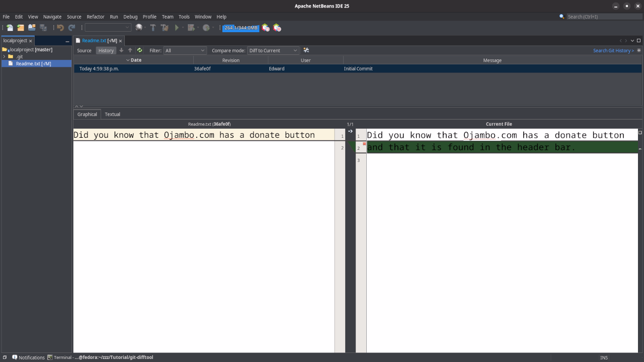Viewport: 644px width, 362px height.
Task: Toggle the History view button
Action: pyautogui.click(x=106, y=50)
